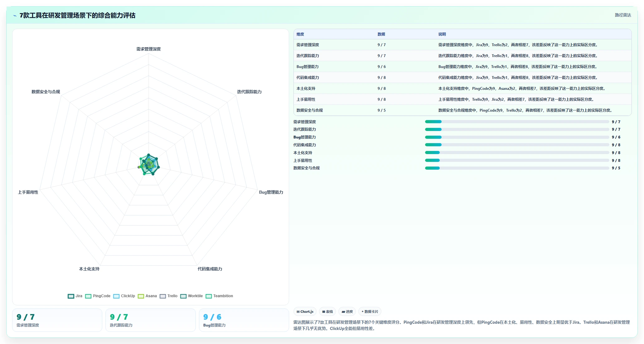Click the 代码集成能力 radar axis label
644x344 pixels.
[x=210, y=269]
